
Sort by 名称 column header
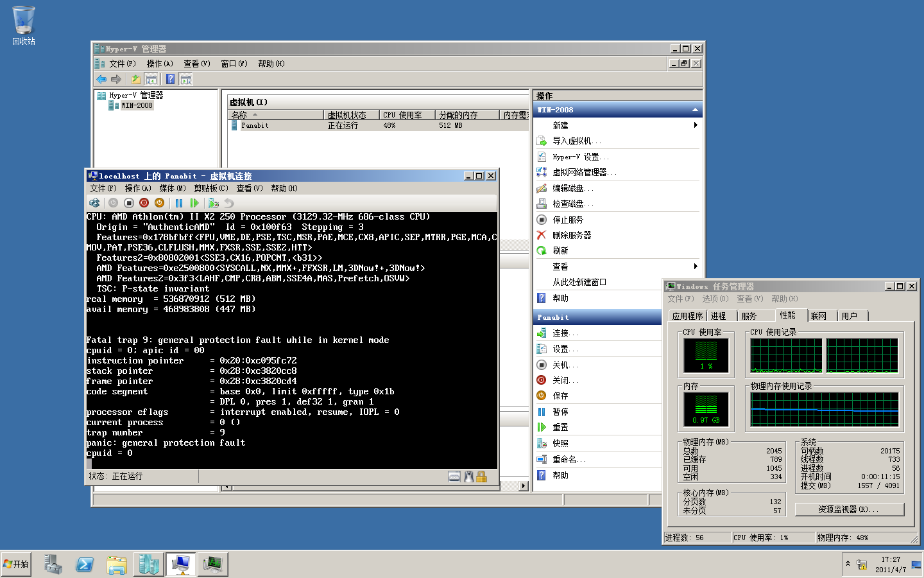[276, 115]
